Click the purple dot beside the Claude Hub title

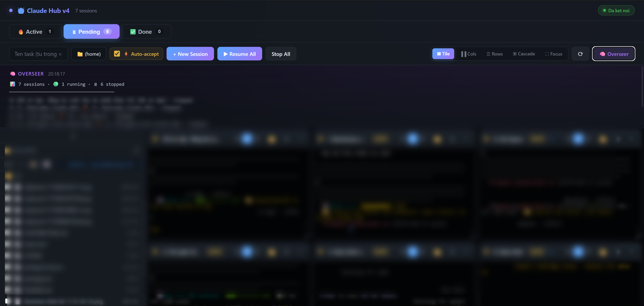click(11, 11)
